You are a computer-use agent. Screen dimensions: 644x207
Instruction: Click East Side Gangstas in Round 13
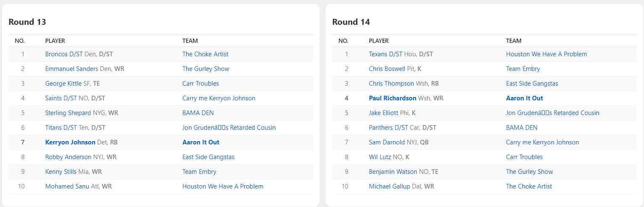(x=208, y=157)
